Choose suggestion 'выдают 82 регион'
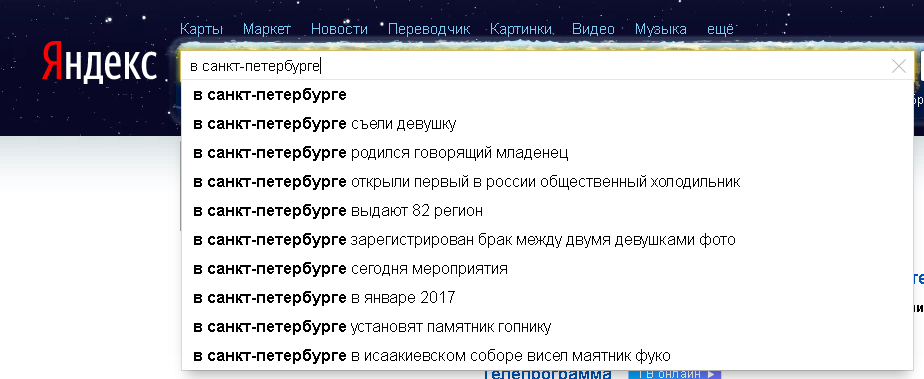The width and height of the screenshot is (924, 379). click(547, 210)
